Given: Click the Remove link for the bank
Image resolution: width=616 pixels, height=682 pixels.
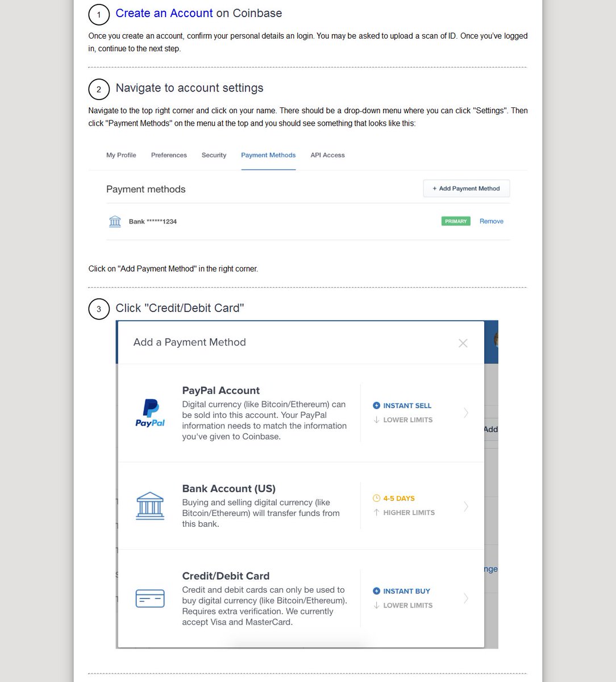Looking at the screenshot, I should point(492,221).
